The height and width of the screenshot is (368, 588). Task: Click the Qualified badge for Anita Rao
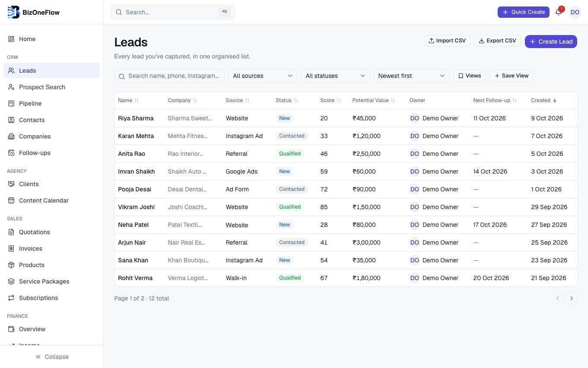[x=290, y=154]
